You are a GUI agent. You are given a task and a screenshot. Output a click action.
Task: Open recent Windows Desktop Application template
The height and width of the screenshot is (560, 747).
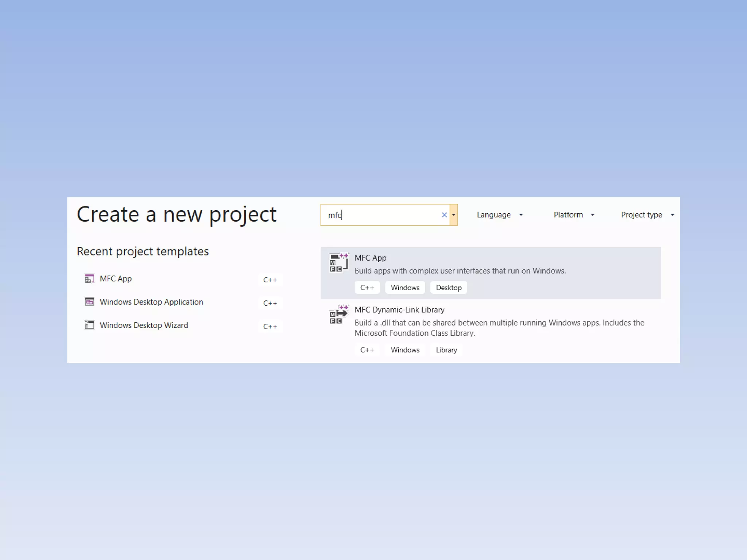[x=151, y=302]
